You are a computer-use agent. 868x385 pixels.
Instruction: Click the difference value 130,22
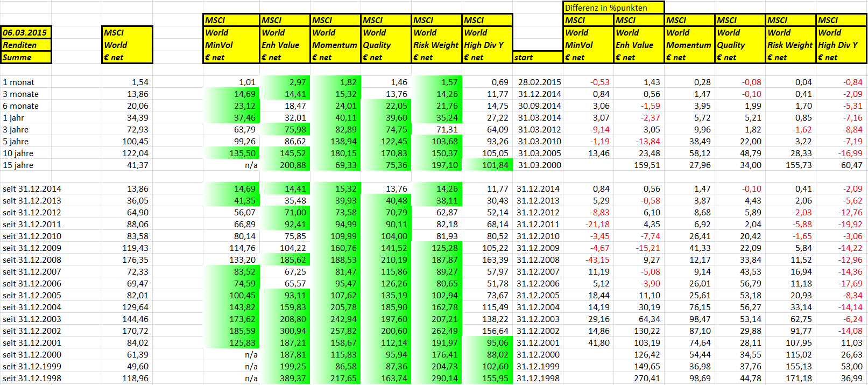pos(647,331)
